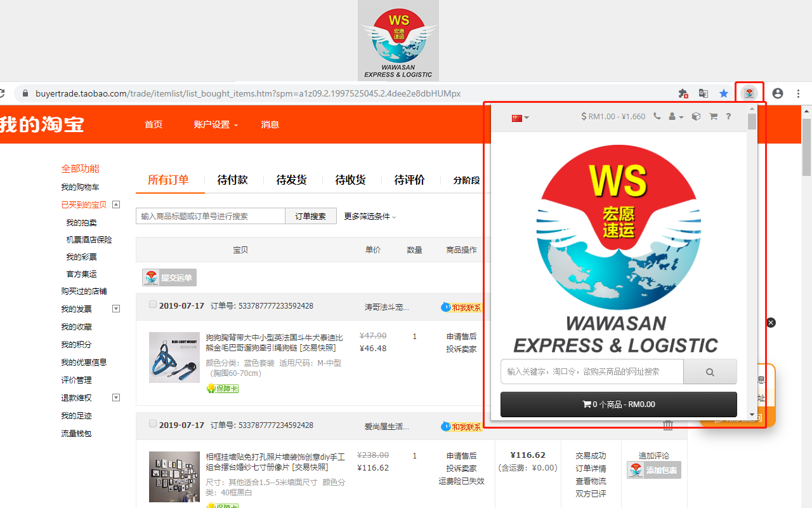Switch to the 待评价 tab
The height and width of the screenshot is (508, 812).
click(x=409, y=180)
